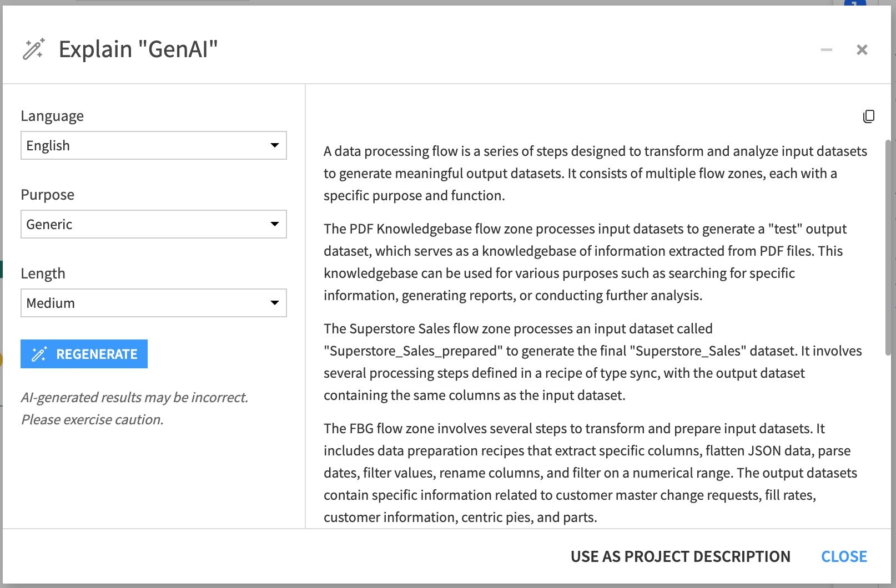The image size is (896, 588).
Task: Click the Explain "GenAI" title text
Action: 138,49
